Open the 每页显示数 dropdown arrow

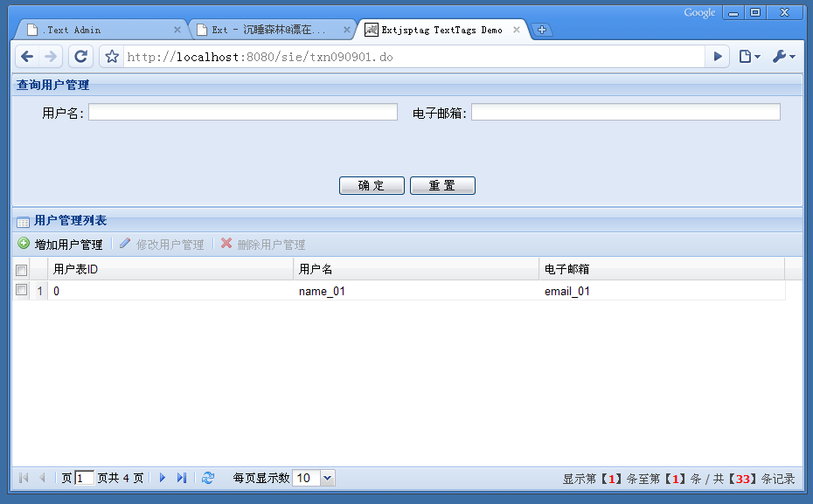(x=327, y=478)
